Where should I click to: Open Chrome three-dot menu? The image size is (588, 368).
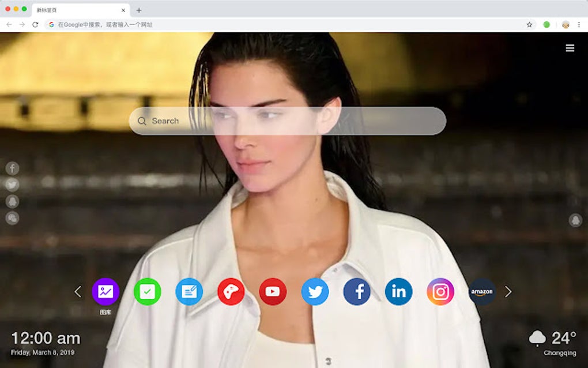coord(579,24)
